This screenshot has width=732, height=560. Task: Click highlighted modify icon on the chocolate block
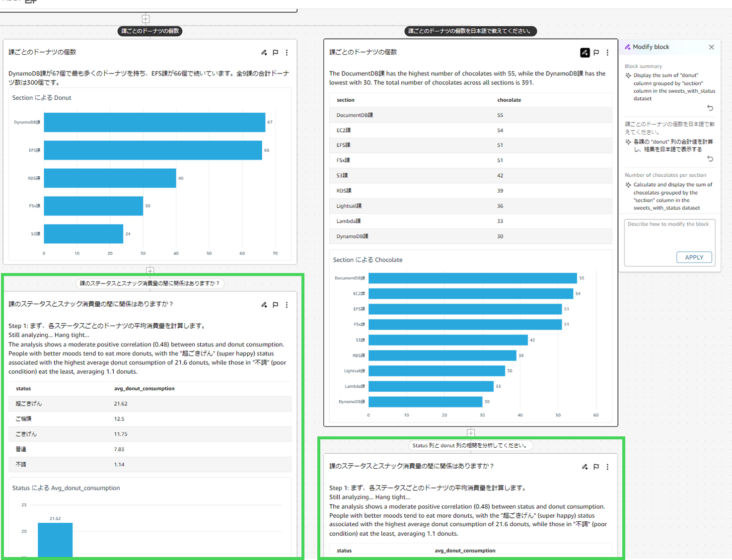(585, 52)
